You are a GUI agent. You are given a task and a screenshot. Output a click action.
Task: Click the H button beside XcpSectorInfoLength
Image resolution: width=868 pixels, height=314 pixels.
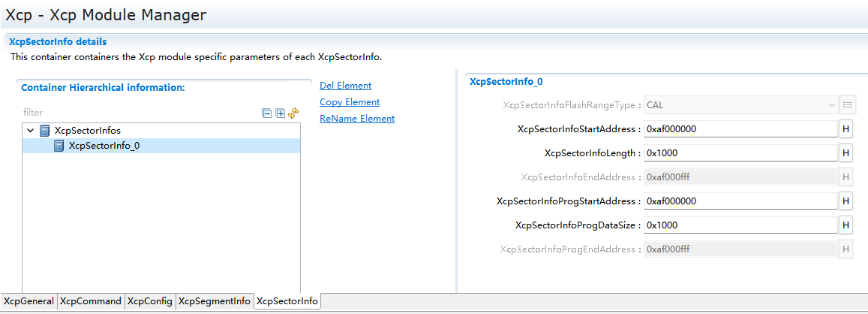tap(846, 153)
